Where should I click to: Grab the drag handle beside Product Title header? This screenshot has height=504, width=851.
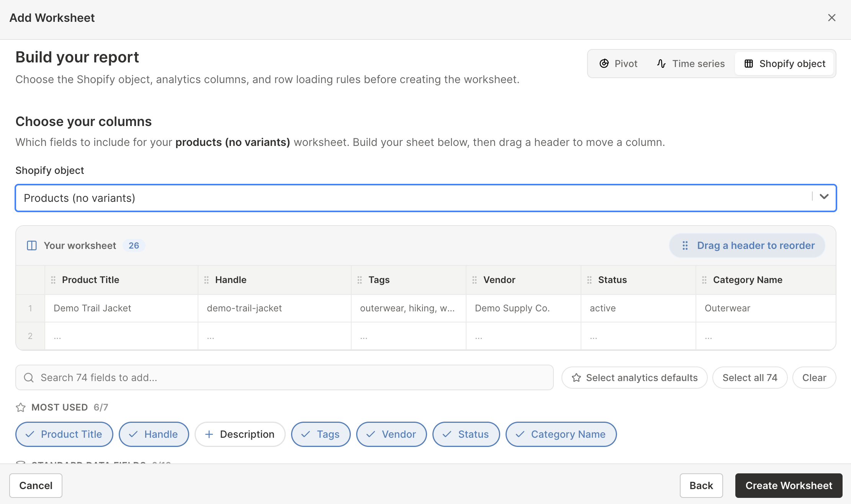click(53, 280)
